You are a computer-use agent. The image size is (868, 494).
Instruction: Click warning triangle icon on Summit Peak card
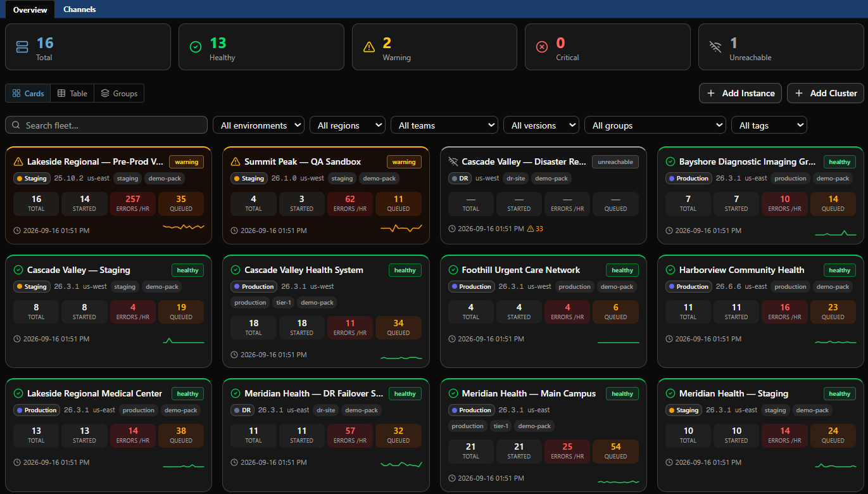[x=236, y=161]
